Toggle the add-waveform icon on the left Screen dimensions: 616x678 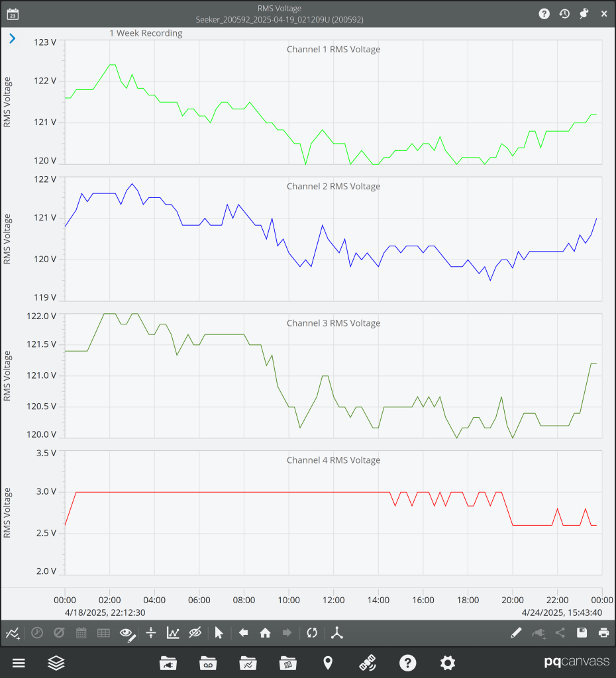pyautogui.click(x=13, y=632)
